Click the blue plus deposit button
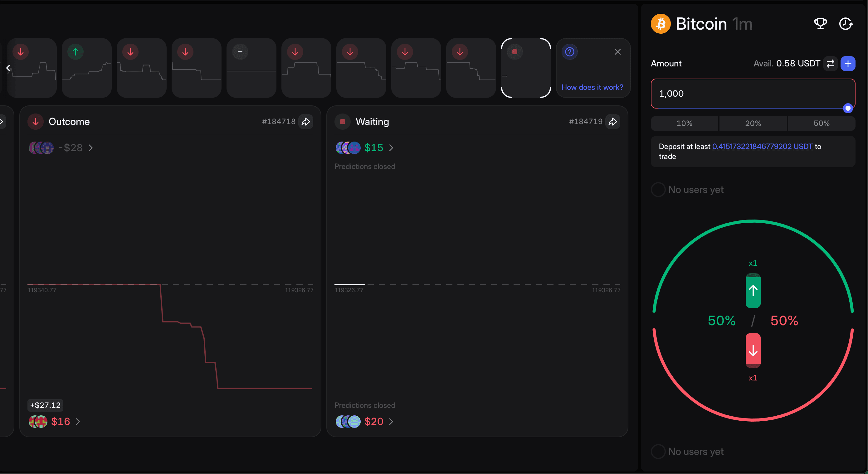This screenshot has height=474, width=868. [848, 64]
